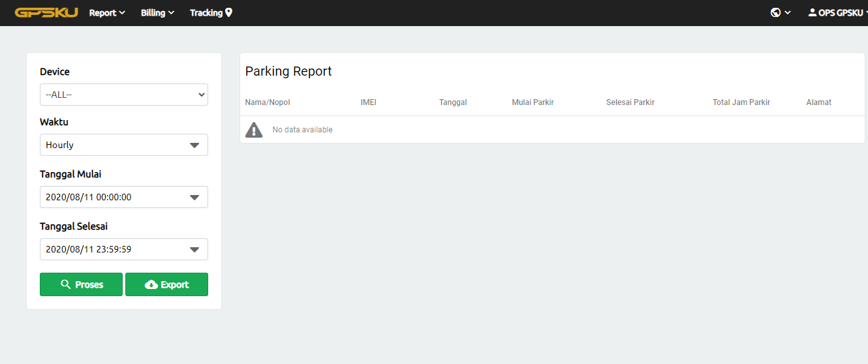
Task: Open the Report menu
Action: (x=107, y=12)
